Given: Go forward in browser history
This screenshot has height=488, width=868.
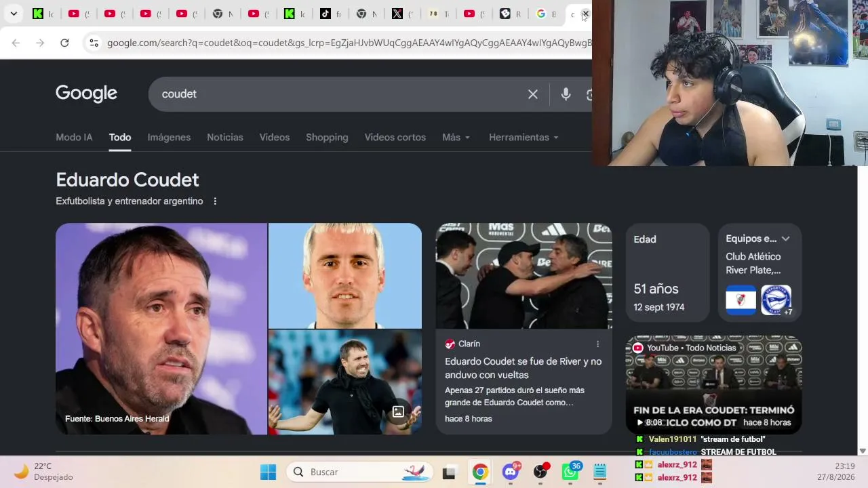Looking at the screenshot, I should click(40, 43).
